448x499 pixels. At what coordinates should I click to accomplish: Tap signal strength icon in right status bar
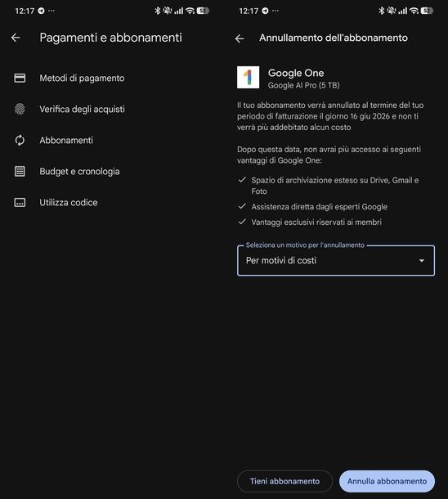pyautogui.click(x=403, y=11)
